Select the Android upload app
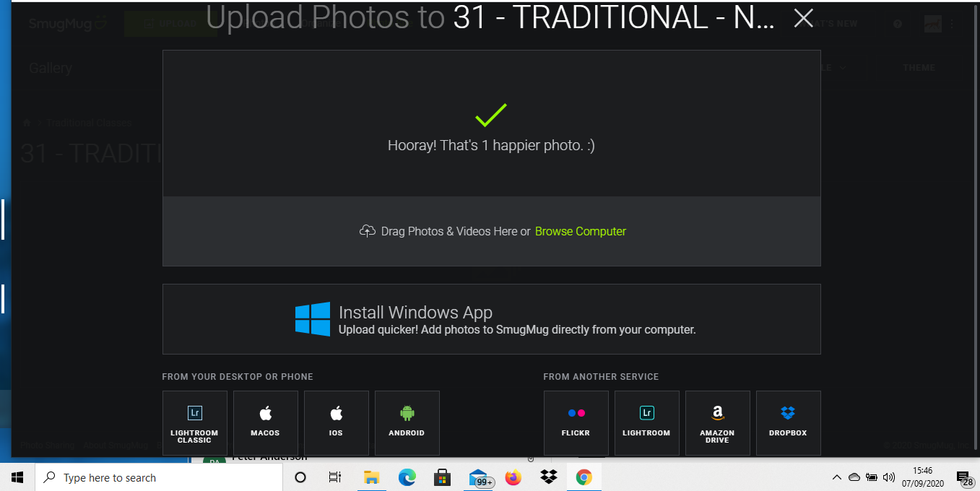Screen dimensions: 980x491 407,423
